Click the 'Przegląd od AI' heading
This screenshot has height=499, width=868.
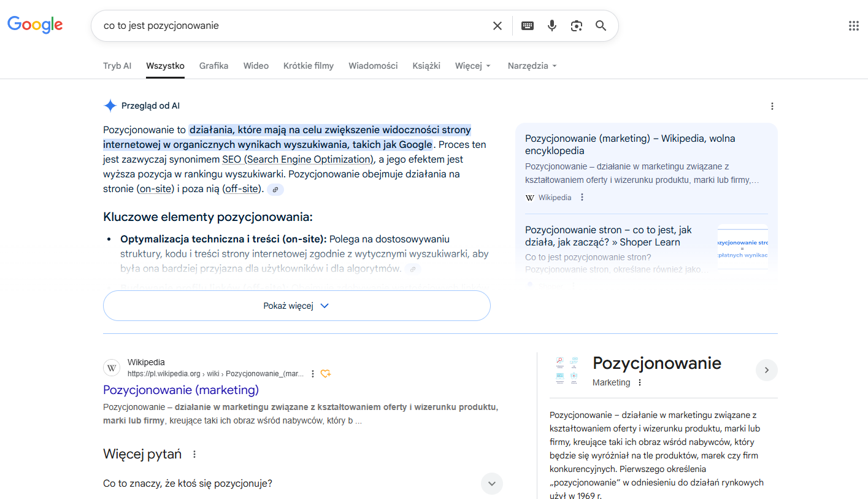pos(150,106)
